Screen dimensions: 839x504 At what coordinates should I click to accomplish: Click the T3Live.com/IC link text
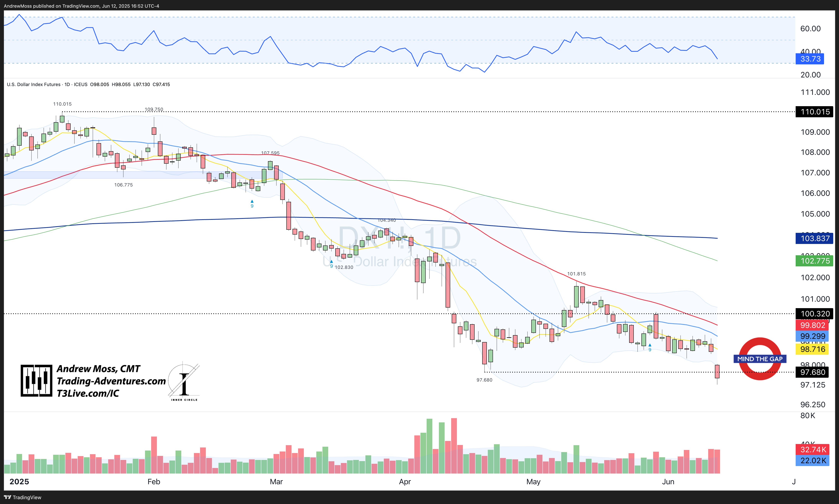(88, 393)
